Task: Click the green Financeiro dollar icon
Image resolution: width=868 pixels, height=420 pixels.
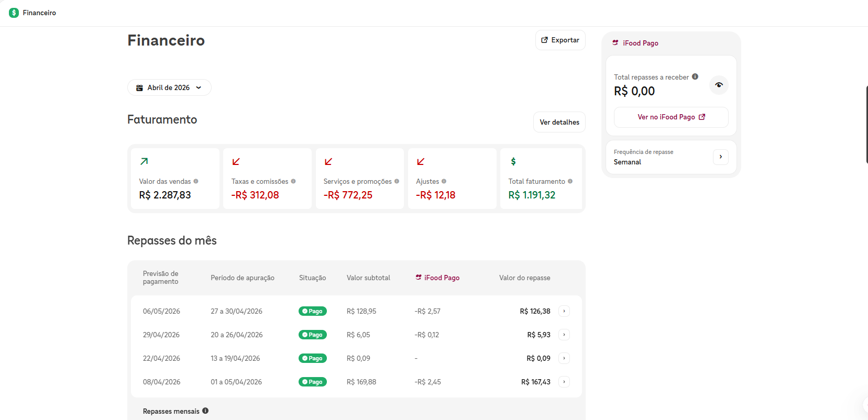Action: click(14, 13)
